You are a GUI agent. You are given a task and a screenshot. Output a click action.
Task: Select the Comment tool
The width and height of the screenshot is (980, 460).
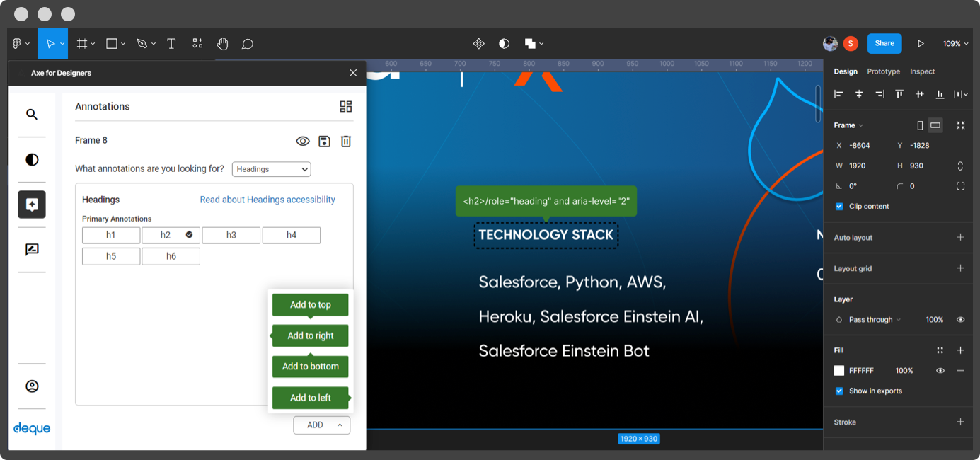248,44
